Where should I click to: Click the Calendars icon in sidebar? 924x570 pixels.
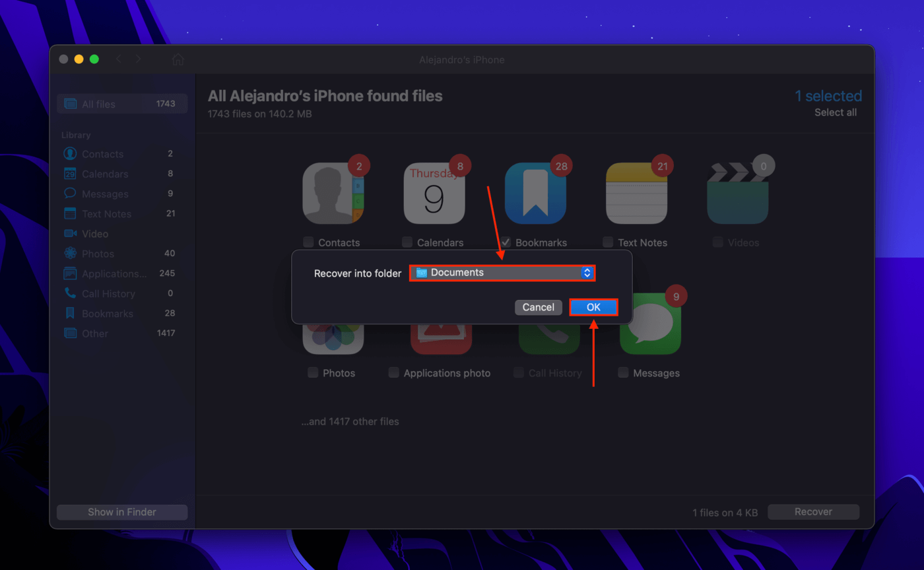click(70, 174)
